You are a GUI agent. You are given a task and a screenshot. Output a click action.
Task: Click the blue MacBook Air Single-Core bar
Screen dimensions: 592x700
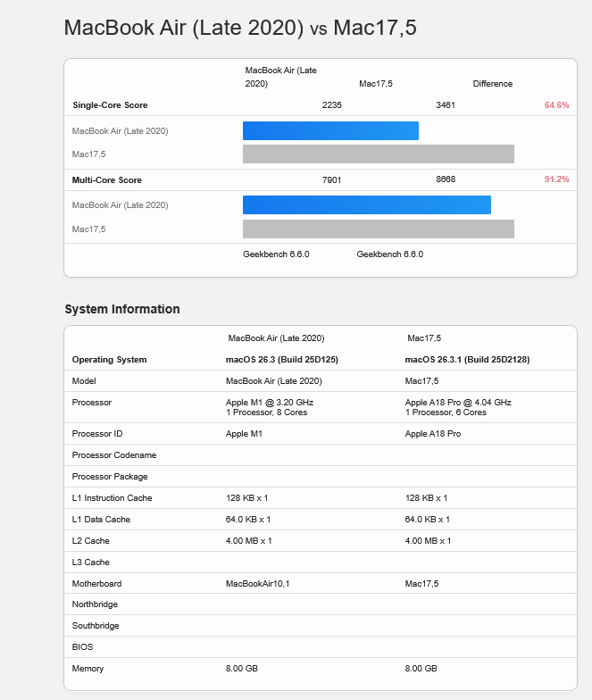click(330, 131)
